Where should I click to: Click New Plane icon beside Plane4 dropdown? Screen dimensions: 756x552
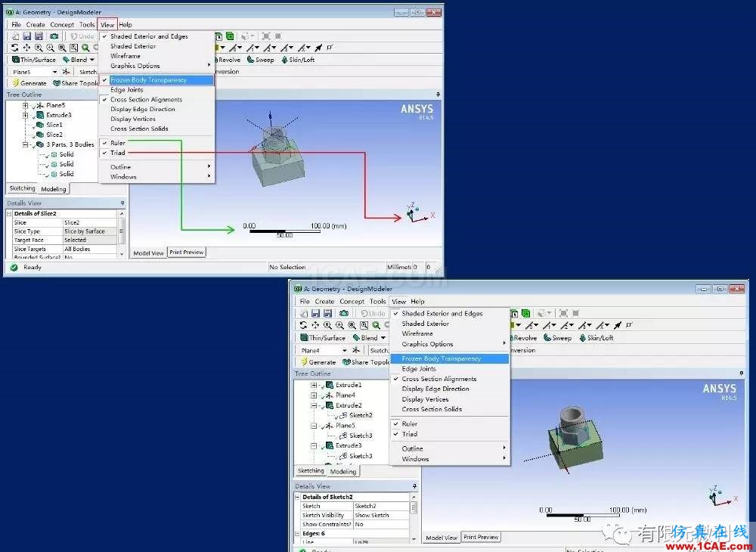pyautogui.click(x=356, y=351)
